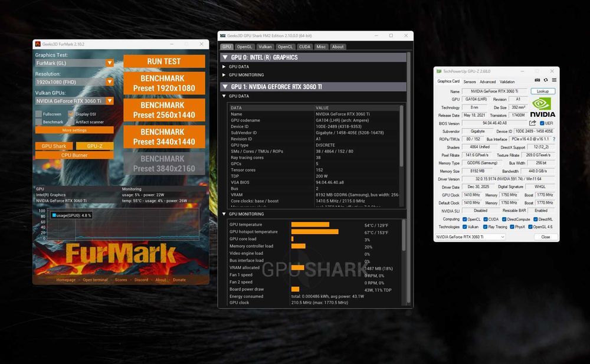Open the CPU Burner button
The image size is (590, 364).
[74, 155]
